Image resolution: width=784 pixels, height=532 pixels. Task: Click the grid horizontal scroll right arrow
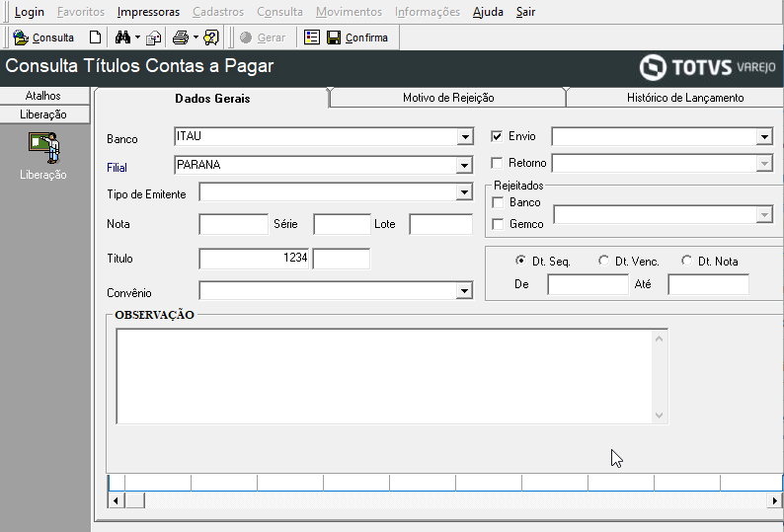(774, 500)
